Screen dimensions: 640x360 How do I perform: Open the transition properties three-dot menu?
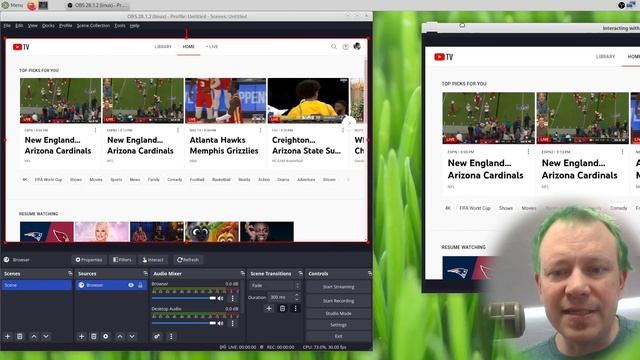pyautogui.click(x=296, y=308)
